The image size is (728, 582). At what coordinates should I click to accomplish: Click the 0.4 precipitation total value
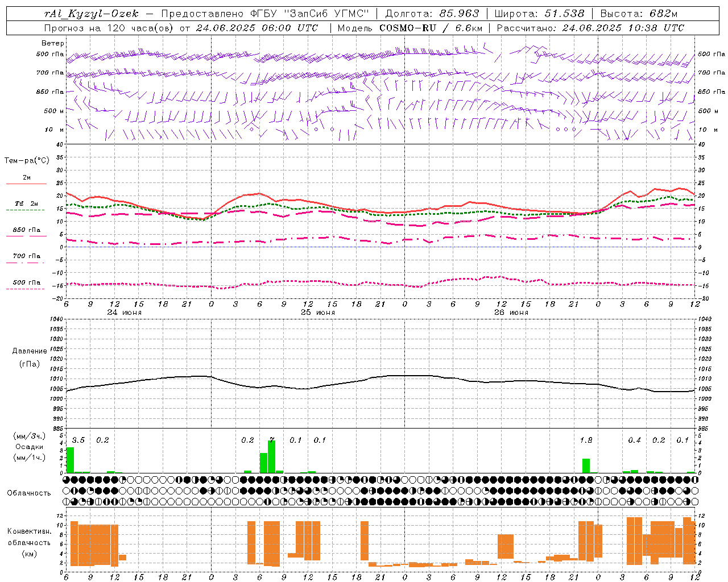point(634,440)
